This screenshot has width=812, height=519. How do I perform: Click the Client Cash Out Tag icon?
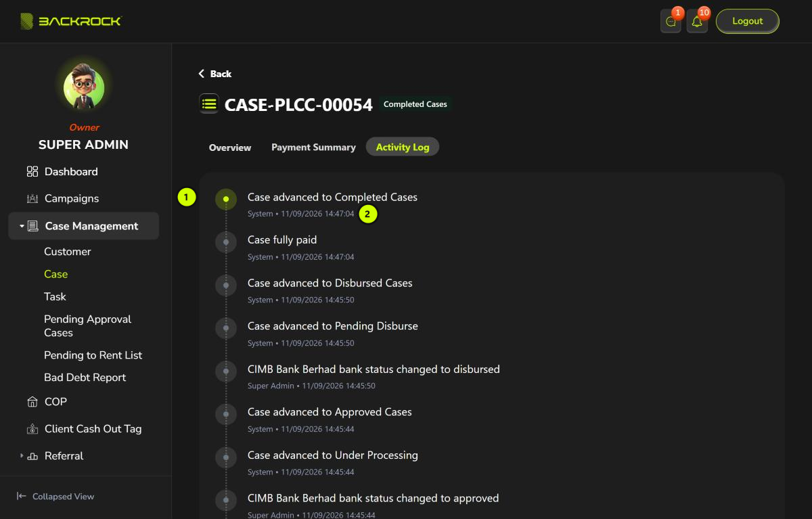(32, 429)
